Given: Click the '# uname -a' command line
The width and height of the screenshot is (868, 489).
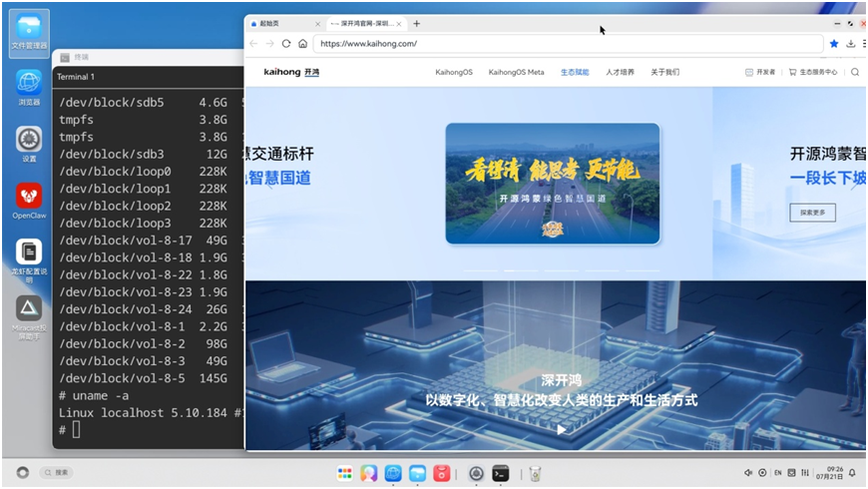Looking at the screenshot, I should pyautogui.click(x=94, y=395).
